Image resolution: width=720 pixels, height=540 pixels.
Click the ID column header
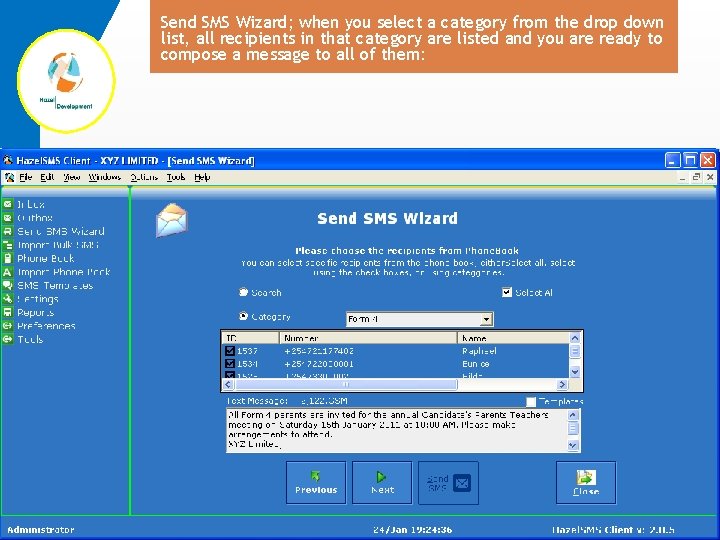pos(251,338)
